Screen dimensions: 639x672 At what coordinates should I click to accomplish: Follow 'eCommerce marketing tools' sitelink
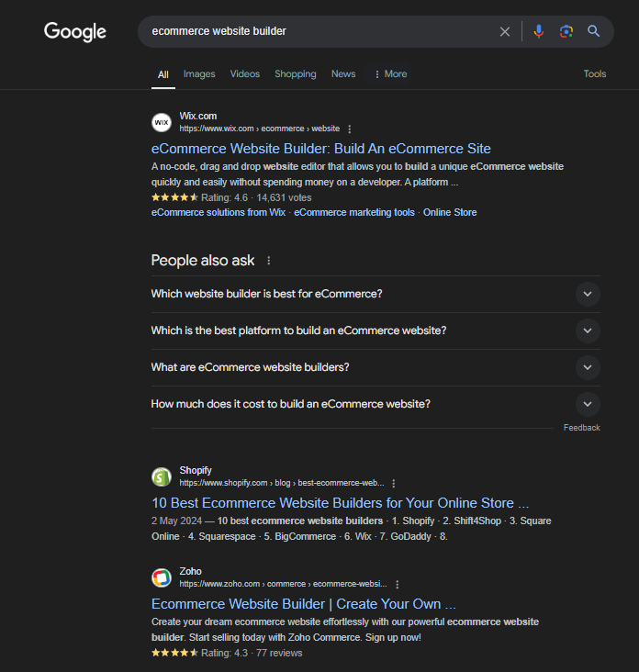pos(354,213)
